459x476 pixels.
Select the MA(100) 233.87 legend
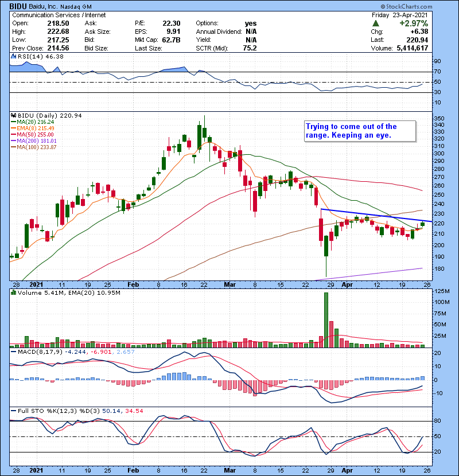[x=34, y=147]
